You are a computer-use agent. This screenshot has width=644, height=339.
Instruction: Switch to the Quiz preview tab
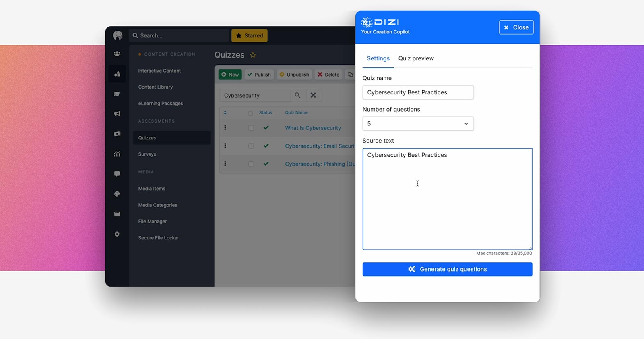click(x=416, y=58)
